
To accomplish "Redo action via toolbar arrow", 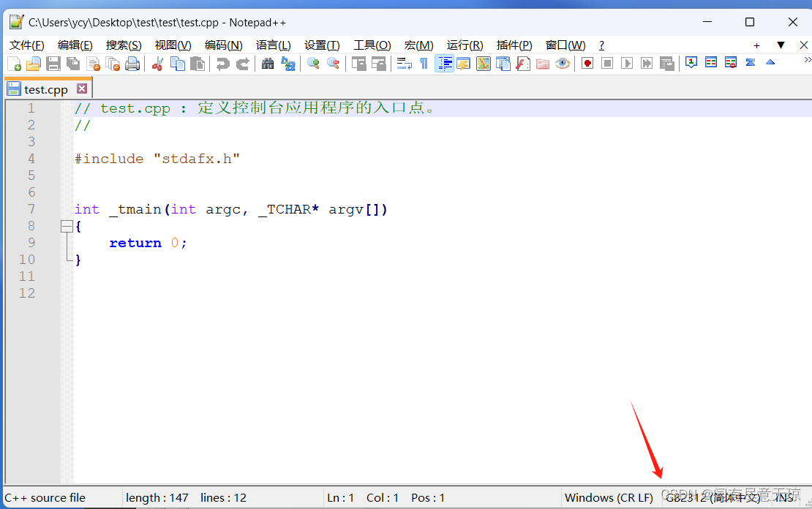I will [x=242, y=64].
